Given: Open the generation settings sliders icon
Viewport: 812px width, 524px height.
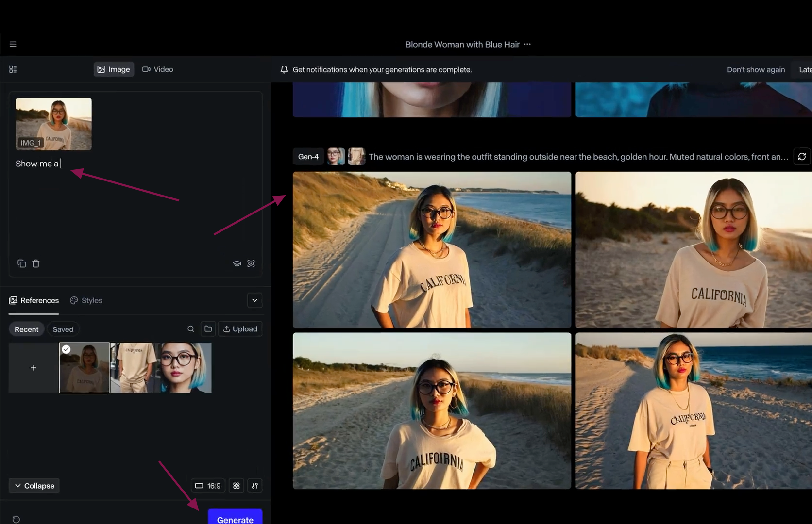Looking at the screenshot, I should [x=255, y=486].
